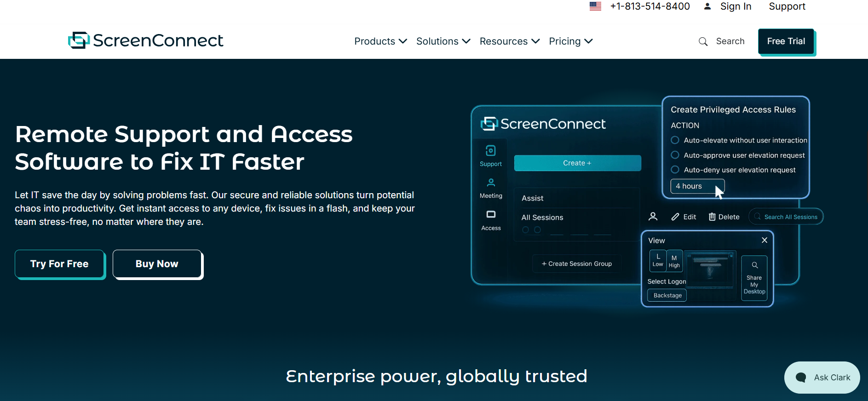Click the US flag region icon
This screenshot has width=868, height=401.
pyautogui.click(x=595, y=6)
